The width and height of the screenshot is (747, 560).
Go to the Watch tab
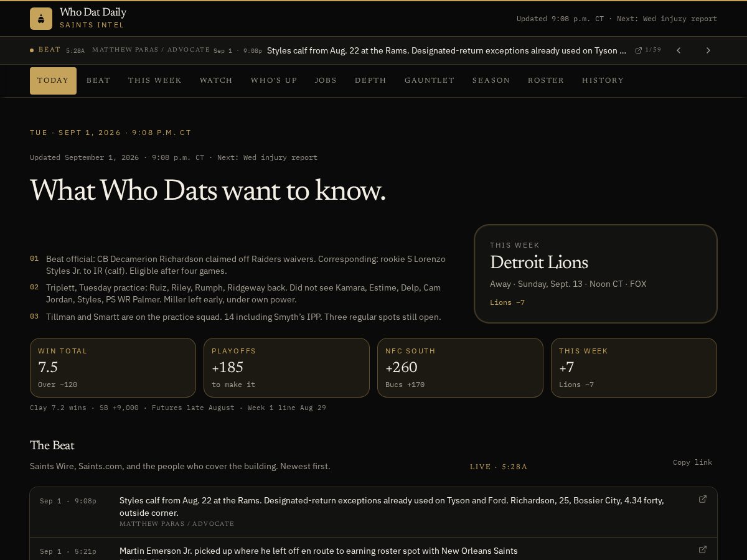[216, 81]
